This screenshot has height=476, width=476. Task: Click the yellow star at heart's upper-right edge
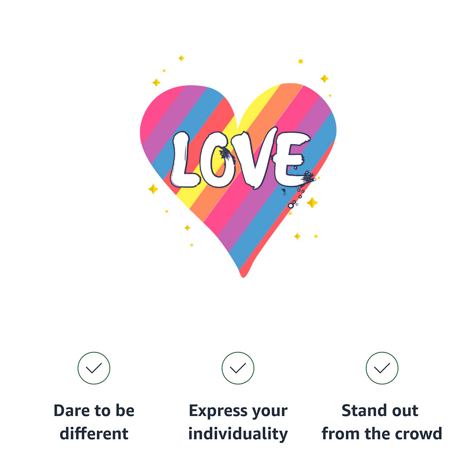pyautogui.click(x=324, y=79)
